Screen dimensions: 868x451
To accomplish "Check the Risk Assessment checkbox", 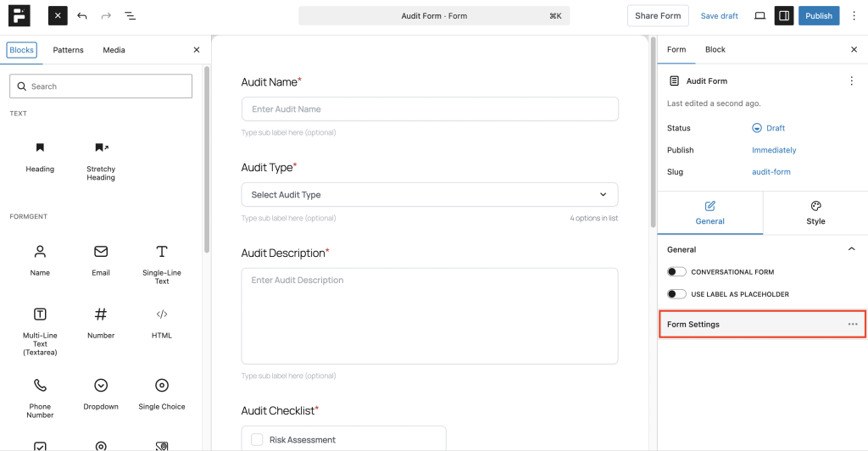I will point(257,439).
